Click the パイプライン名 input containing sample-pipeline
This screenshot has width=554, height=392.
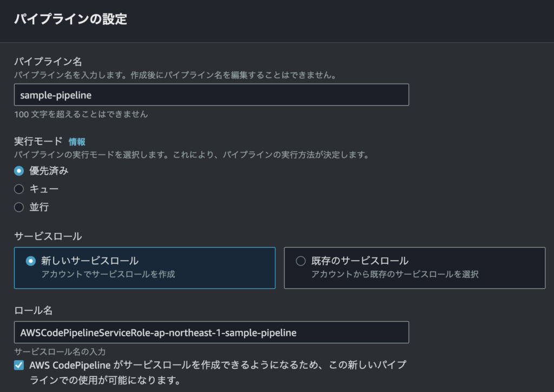tap(212, 95)
